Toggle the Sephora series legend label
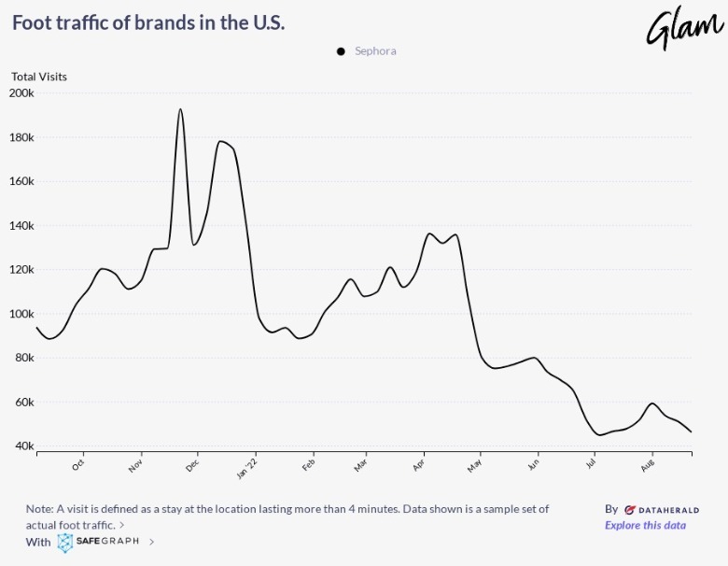 point(375,51)
